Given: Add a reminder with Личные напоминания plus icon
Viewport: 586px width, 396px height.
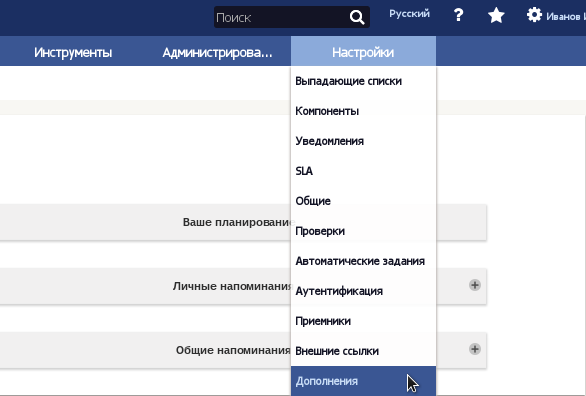Looking at the screenshot, I should pos(475,285).
